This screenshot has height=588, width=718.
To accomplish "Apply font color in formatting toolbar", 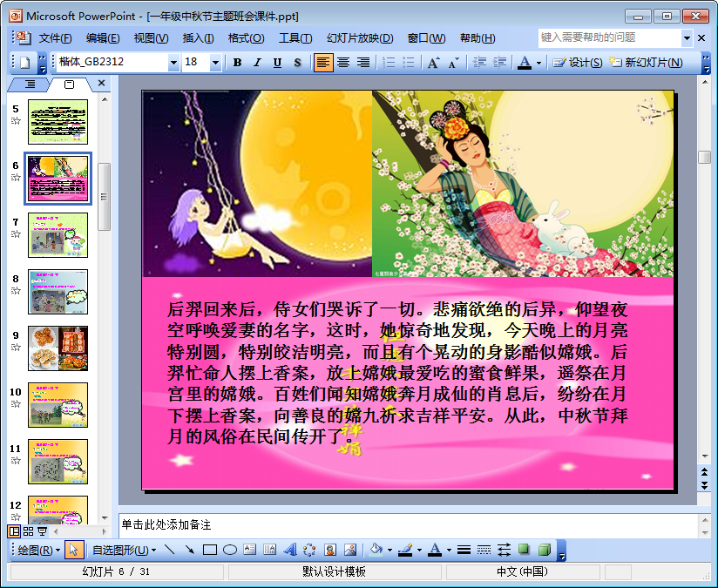I will (525, 62).
